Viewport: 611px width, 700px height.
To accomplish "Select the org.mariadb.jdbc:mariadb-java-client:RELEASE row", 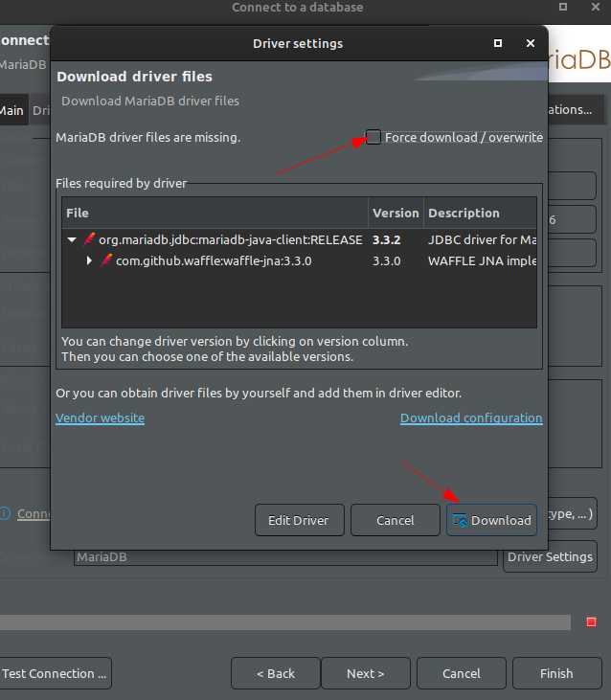I will (299, 239).
